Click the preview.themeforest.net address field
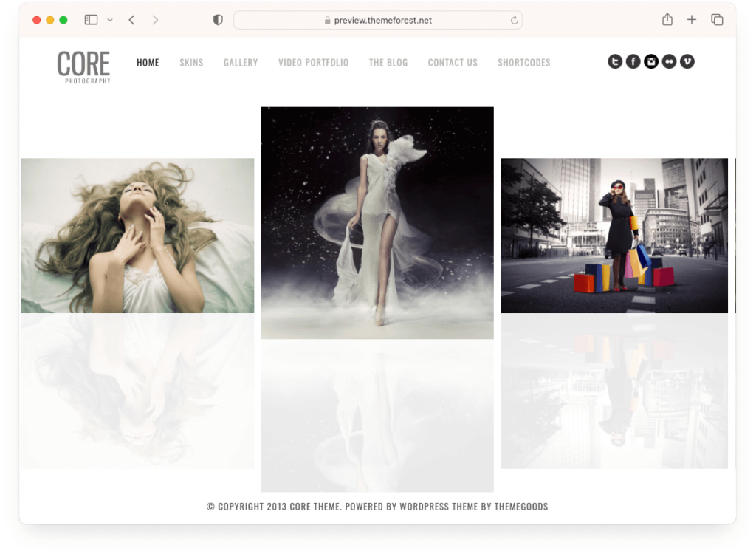This screenshot has height=551, width=756. [378, 21]
